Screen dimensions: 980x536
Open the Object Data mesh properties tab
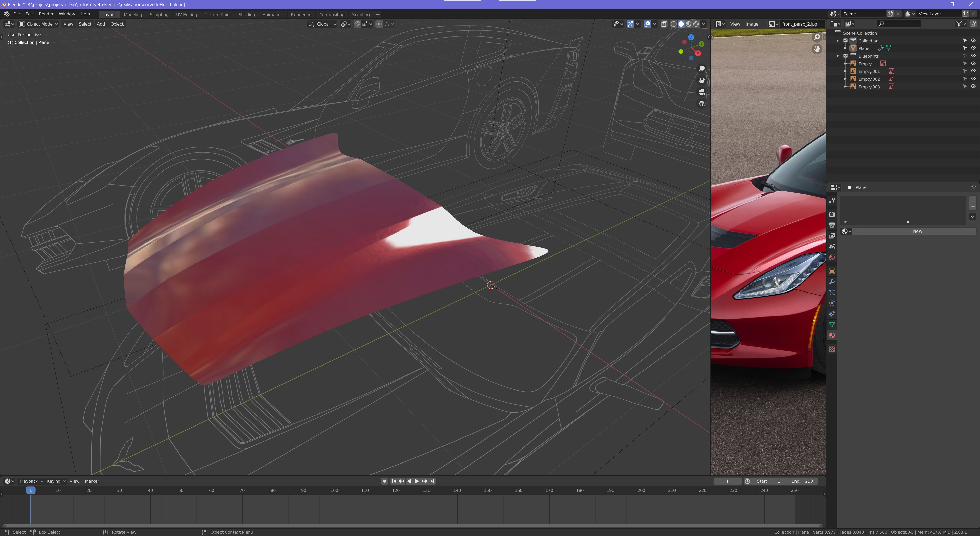point(832,324)
